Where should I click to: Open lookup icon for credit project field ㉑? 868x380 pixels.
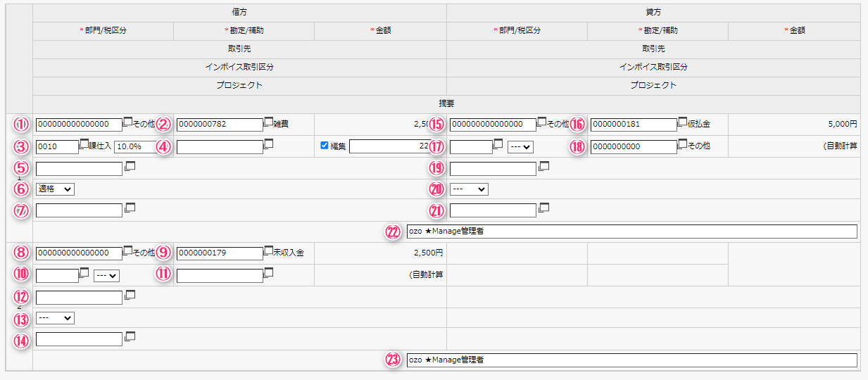(543, 208)
